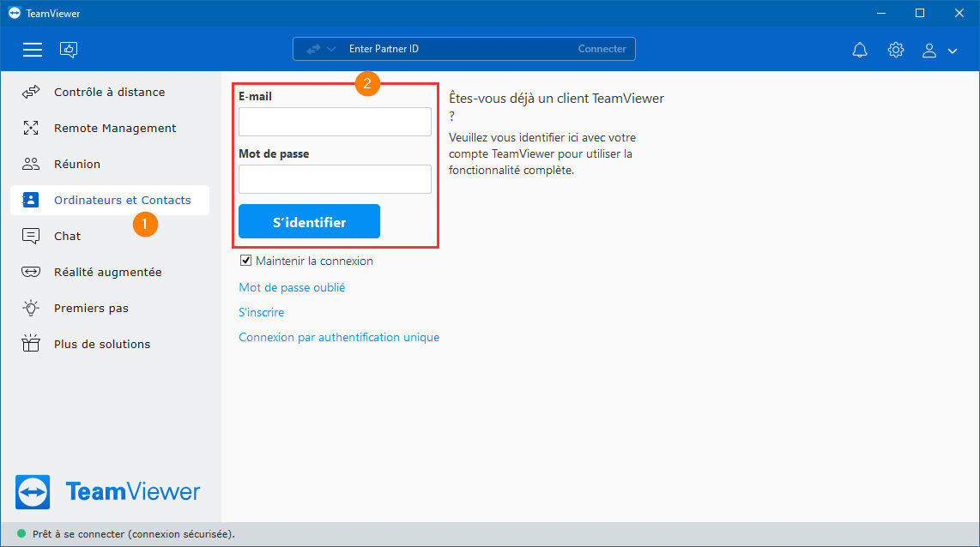Click Connexion par authentification unique link

(x=339, y=337)
